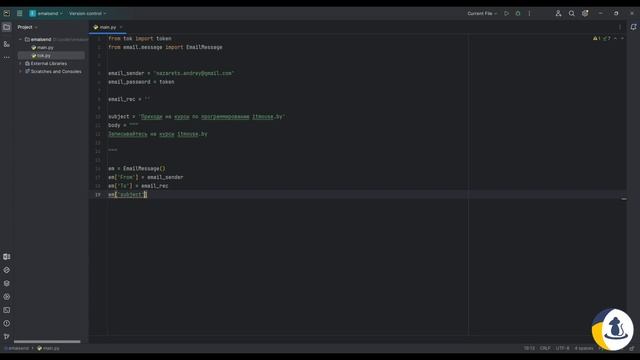This screenshot has width=640, height=360.
Task: Open Code With Me icon
Action: tap(558, 13)
